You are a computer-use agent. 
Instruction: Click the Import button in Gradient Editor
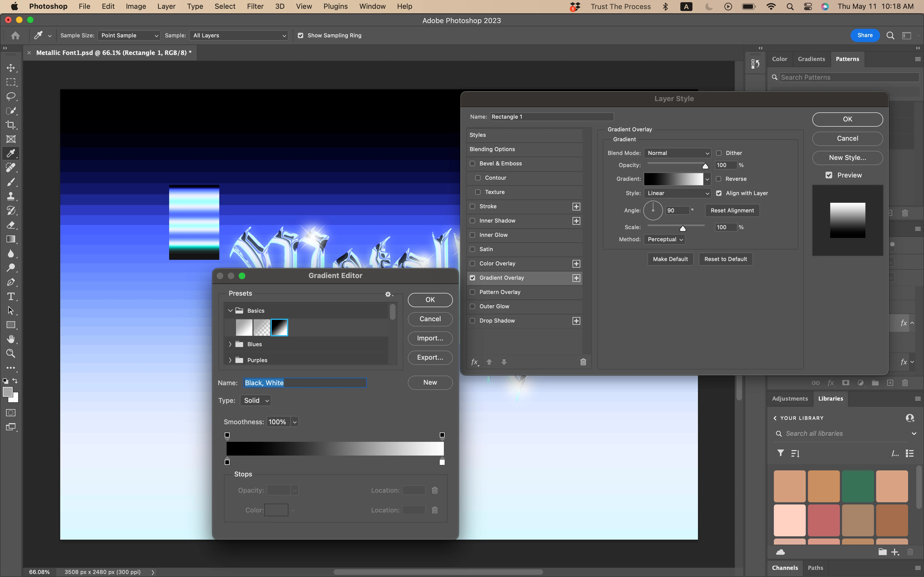click(430, 338)
